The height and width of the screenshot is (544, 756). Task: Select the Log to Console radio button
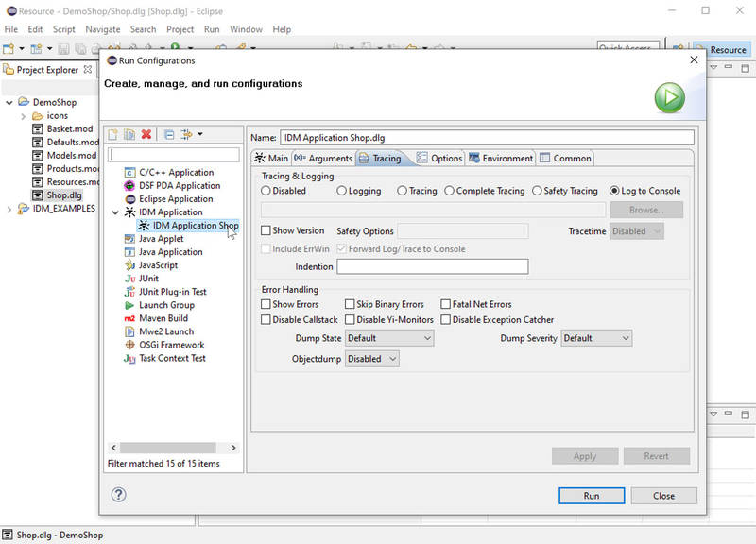614,191
